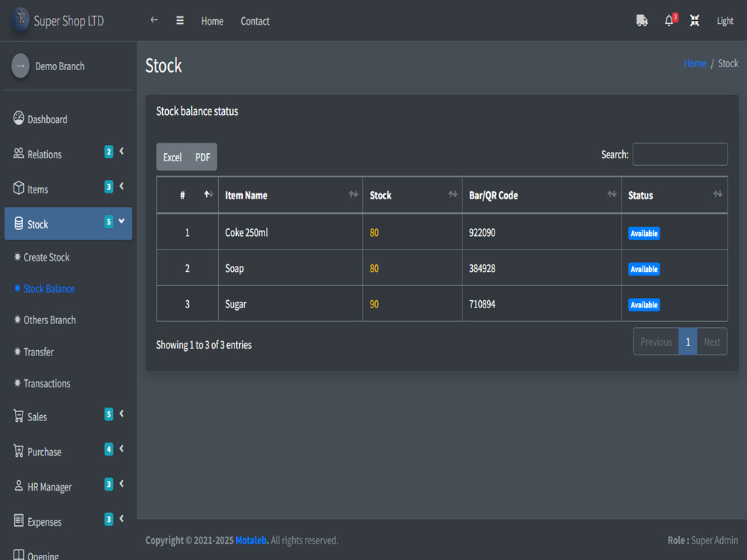Click the Super Shop LTD logo icon
The image size is (747, 560).
coord(20,19)
